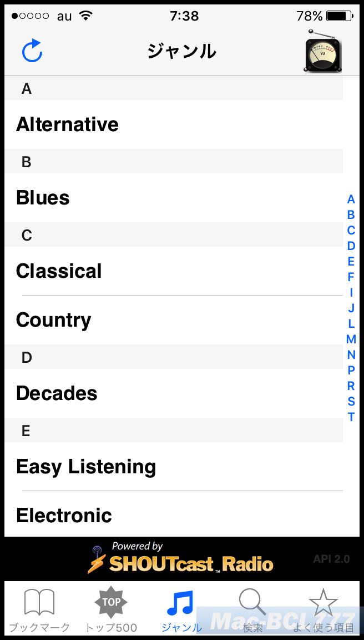Jump to letter F in index
This screenshot has width=364, height=640.
(x=351, y=277)
